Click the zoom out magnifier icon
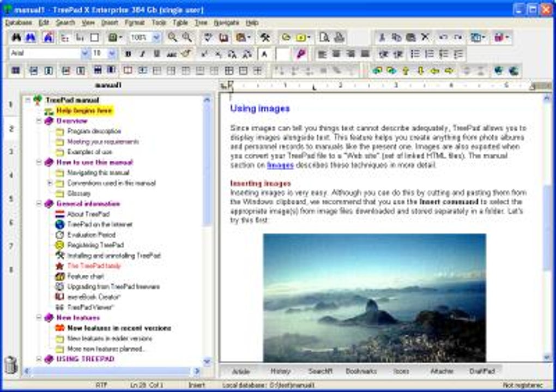 pyautogui.click(x=187, y=37)
